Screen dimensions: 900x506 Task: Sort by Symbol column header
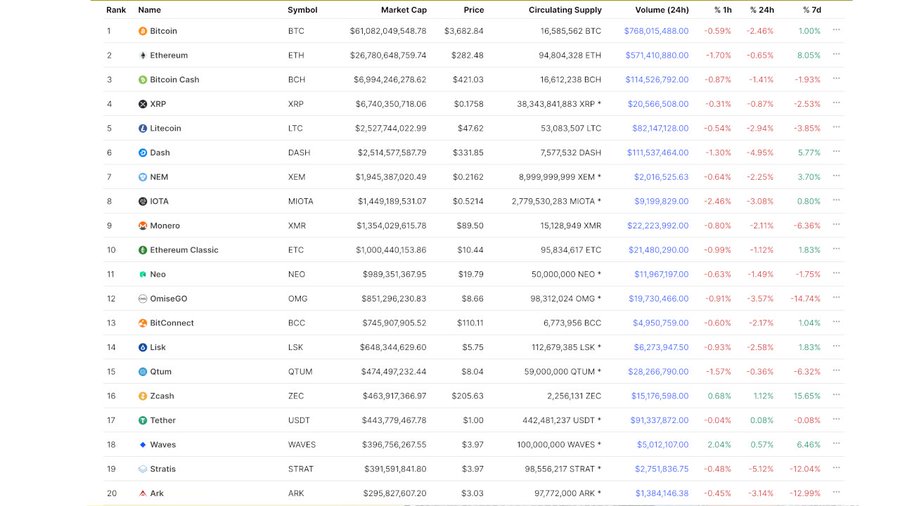pyautogui.click(x=302, y=10)
